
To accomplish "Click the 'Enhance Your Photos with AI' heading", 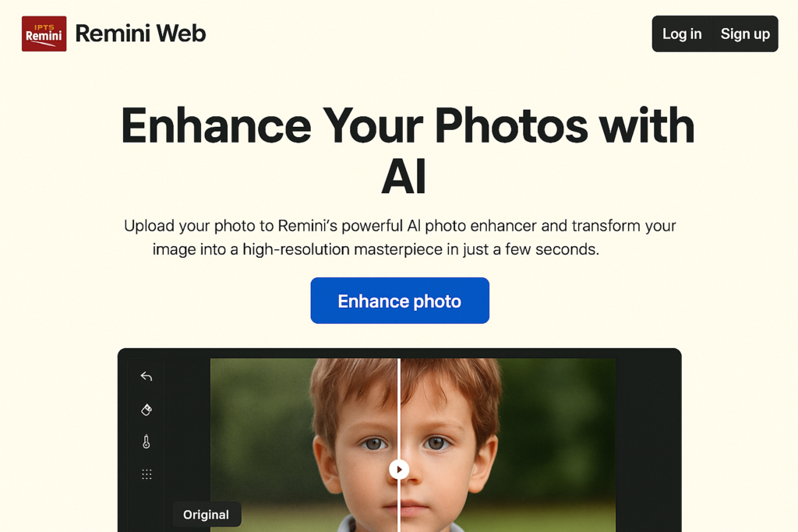I will [407, 150].
